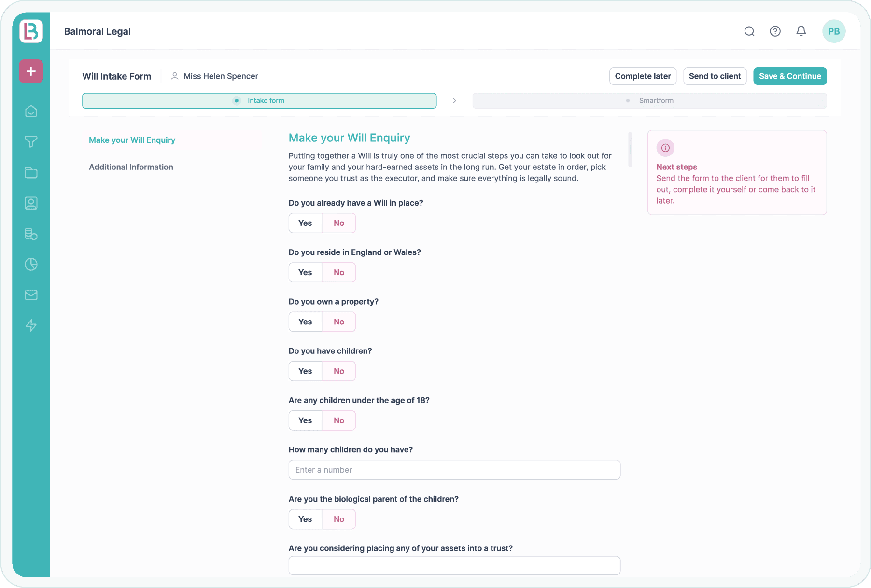The height and width of the screenshot is (588, 871).
Task: Open the trust assets dropdown field
Action: coord(454,565)
